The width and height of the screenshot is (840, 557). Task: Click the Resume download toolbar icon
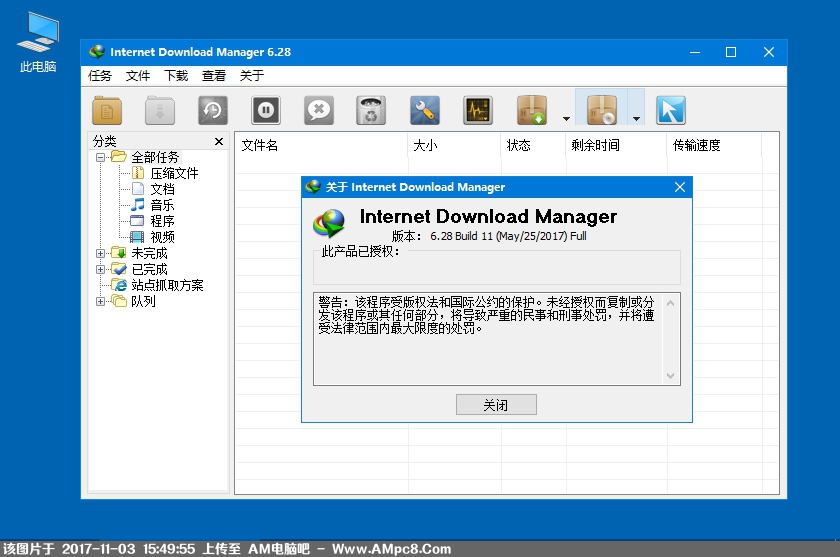pyautogui.click(x=160, y=110)
